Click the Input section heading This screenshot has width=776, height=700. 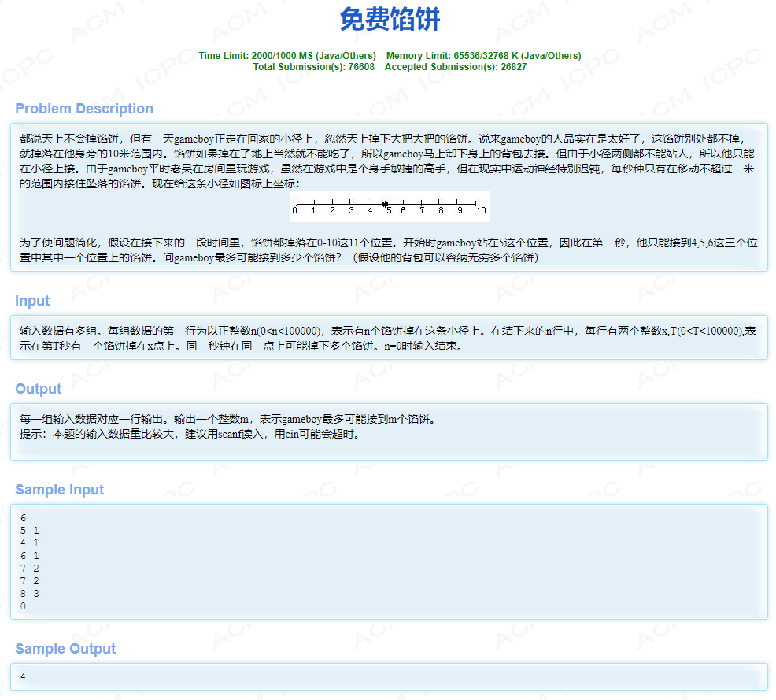pos(32,301)
